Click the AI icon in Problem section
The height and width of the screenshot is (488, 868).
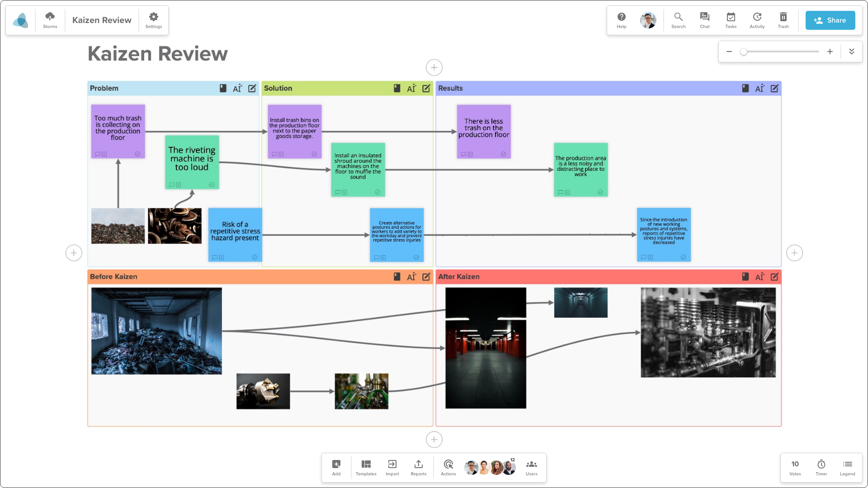(237, 89)
